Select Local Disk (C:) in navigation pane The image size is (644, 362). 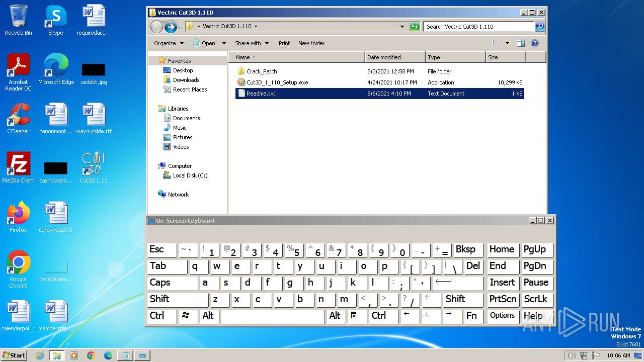[x=190, y=175]
